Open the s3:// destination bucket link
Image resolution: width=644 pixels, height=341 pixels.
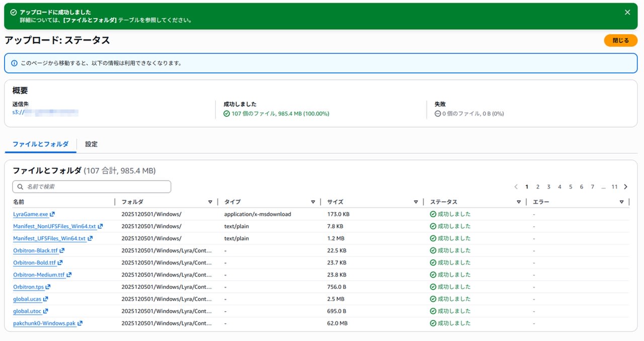point(45,114)
